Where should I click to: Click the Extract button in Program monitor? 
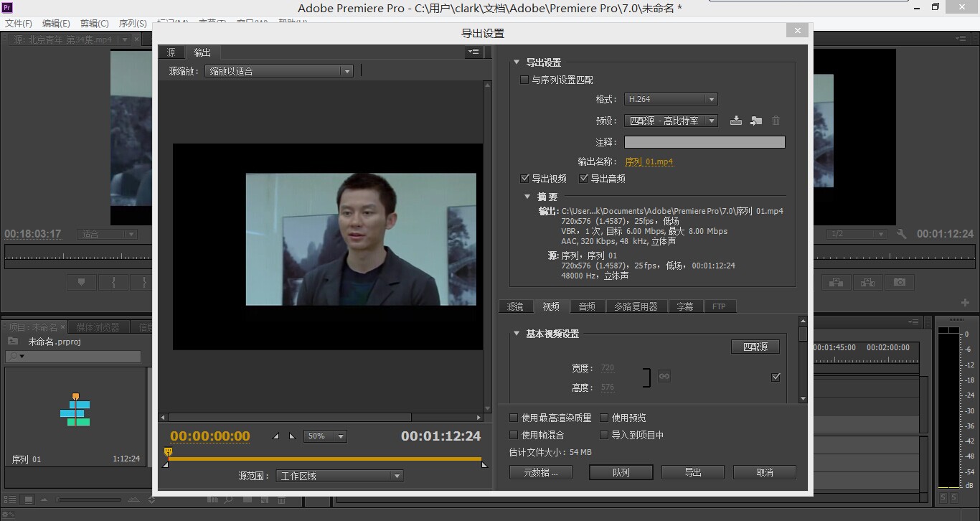[868, 283]
